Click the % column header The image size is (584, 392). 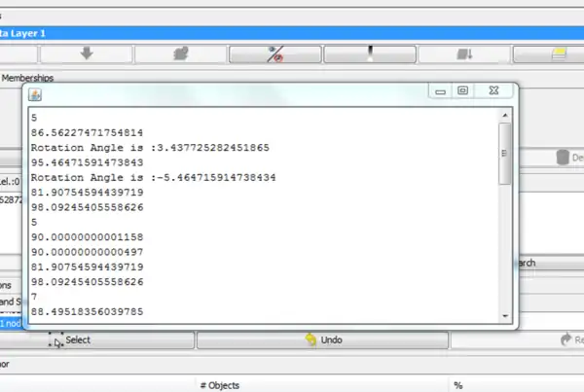point(457,384)
